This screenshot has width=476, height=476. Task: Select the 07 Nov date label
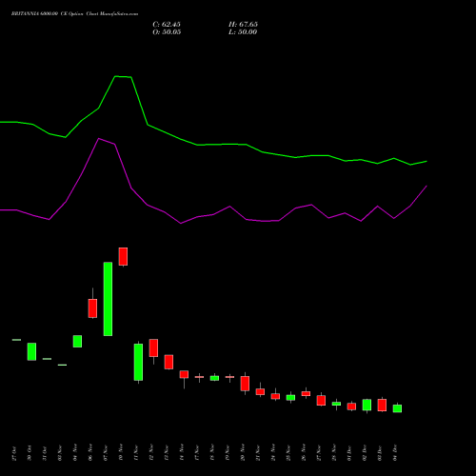click(106, 453)
